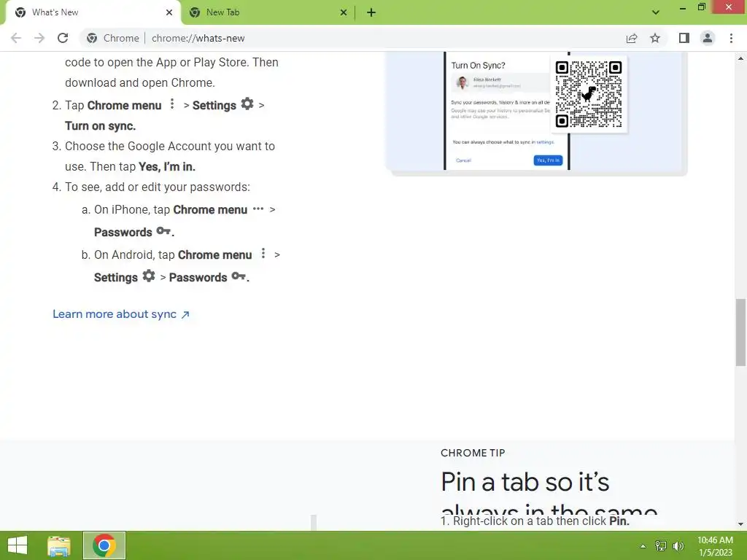Click the Chrome site info chip
Screen dimensions: 747x560
pos(113,38)
